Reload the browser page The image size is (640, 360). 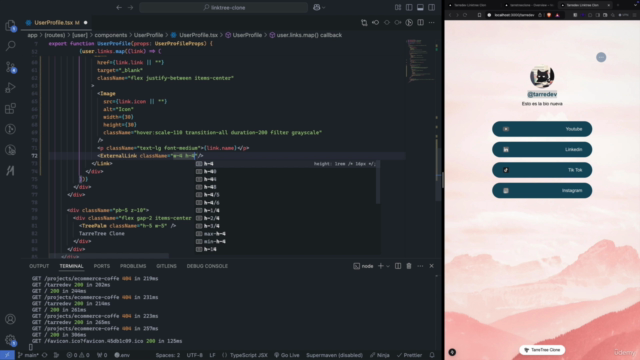tap(465, 15)
